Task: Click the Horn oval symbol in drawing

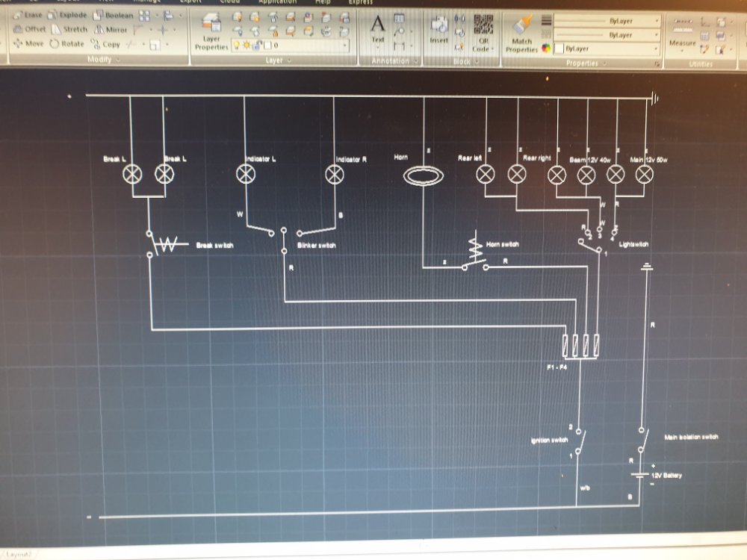Action: click(x=423, y=175)
